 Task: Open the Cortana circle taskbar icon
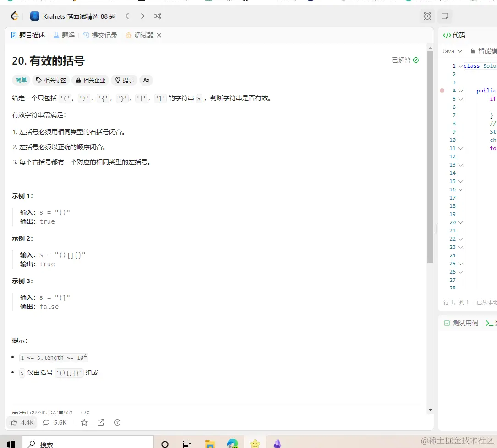(165, 444)
